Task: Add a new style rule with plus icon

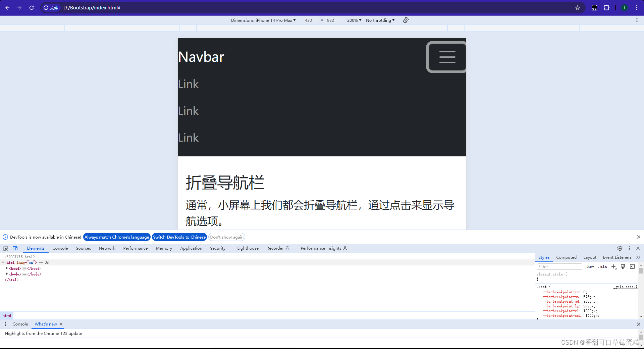Action: pos(614,266)
